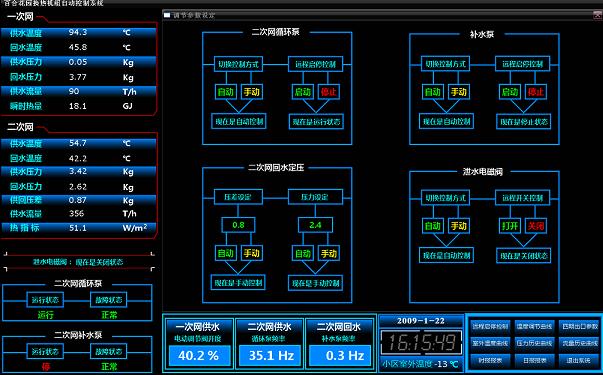
Task: Click 打开 for the 泄水电磁阀
Action: coord(510,226)
